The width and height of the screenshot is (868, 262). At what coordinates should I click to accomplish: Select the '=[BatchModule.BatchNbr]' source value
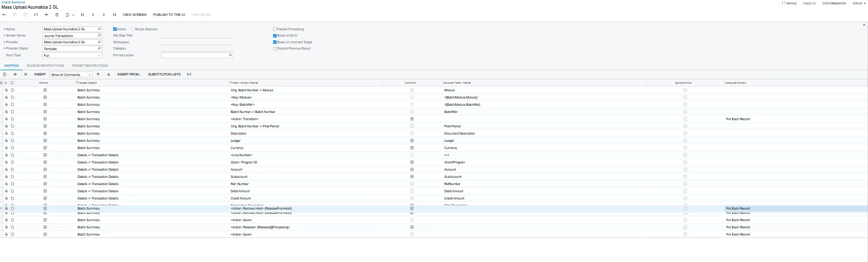click(x=462, y=105)
